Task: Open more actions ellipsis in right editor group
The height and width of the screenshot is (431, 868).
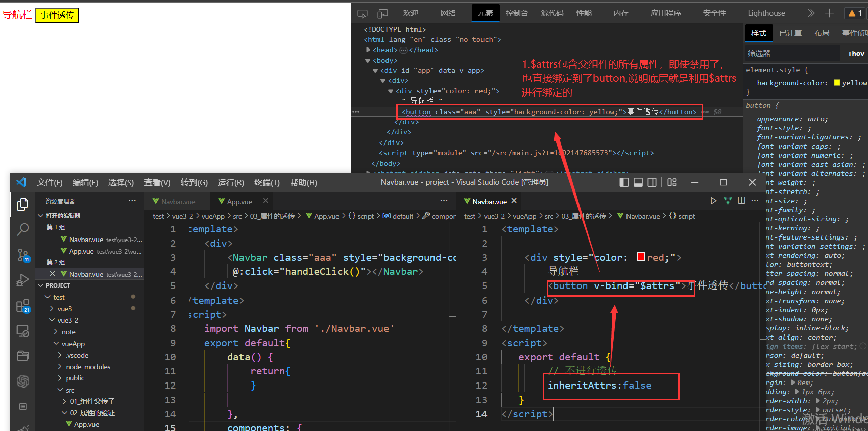Action: pos(755,201)
